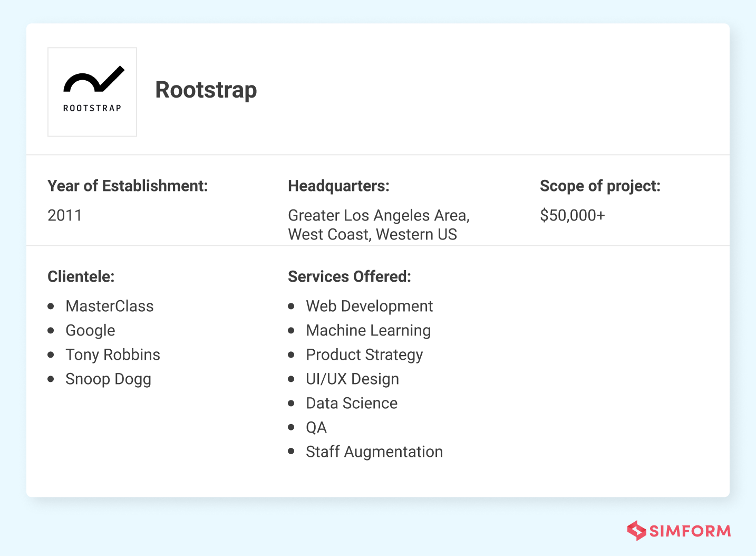Viewport: 756px width, 556px height.
Task: Select the $50,000+ value
Action: click(573, 215)
